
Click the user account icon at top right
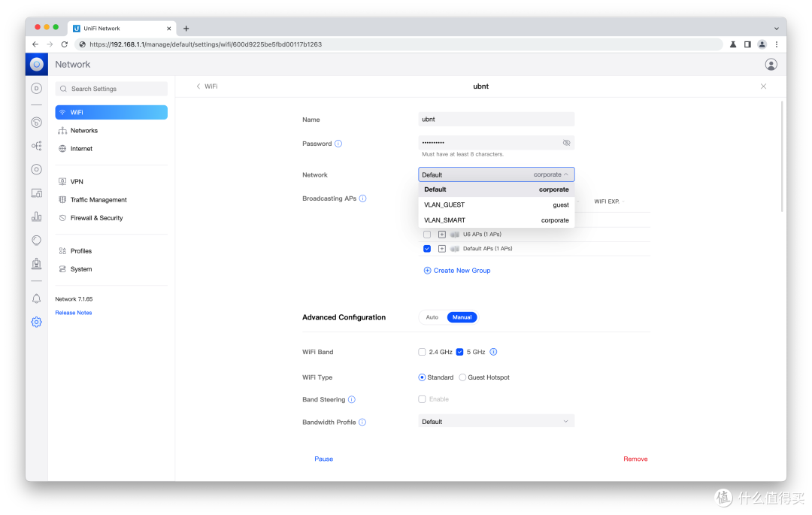[x=771, y=65]
